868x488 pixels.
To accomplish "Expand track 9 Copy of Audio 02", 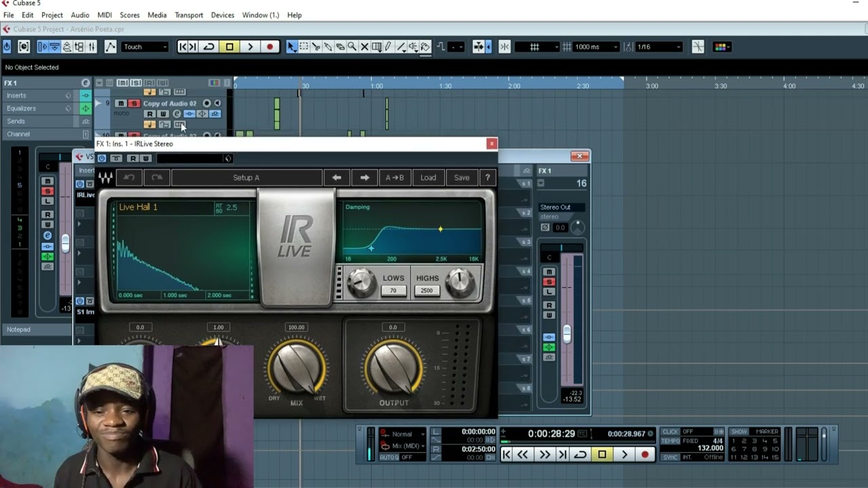I will point(97,103).
